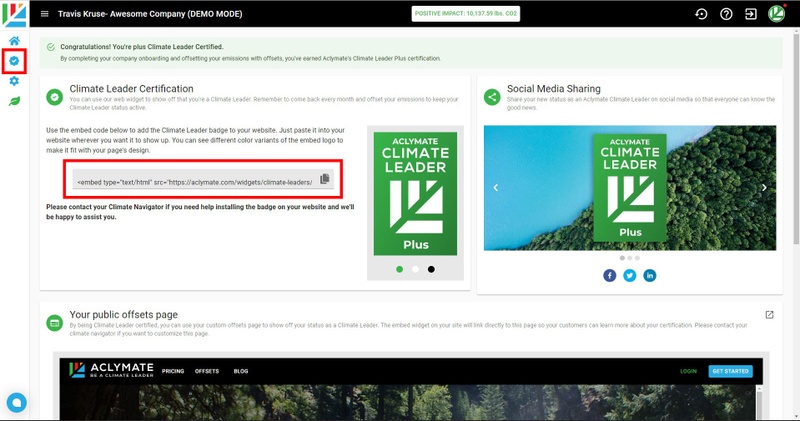
Task: Open OFFSETS in the preview page nav
Action: (x=207, y=371)
